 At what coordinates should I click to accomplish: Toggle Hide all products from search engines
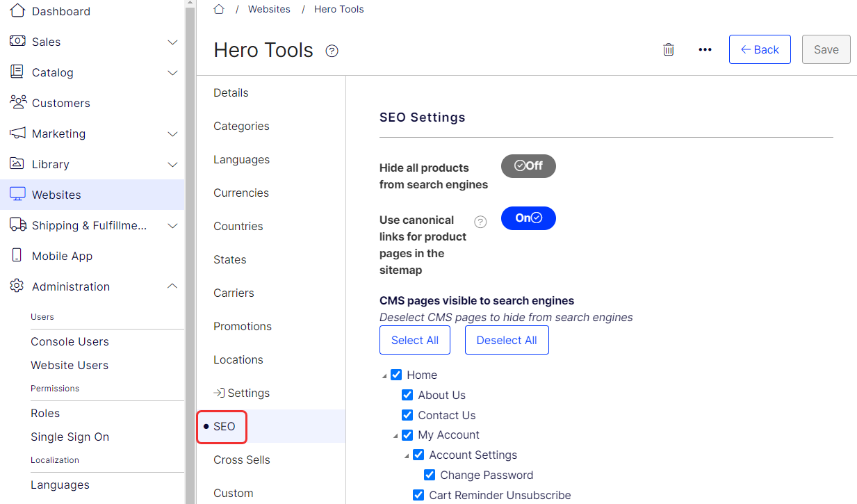coord(528,166)
